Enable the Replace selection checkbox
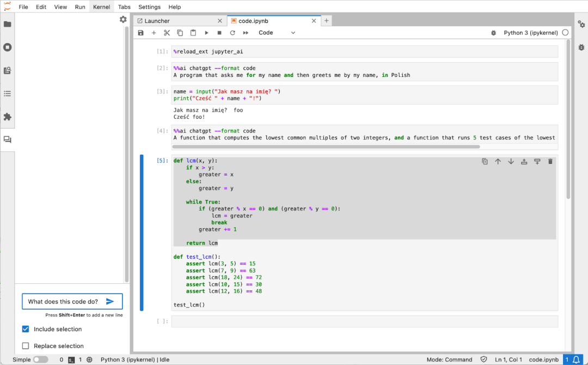Image resolution: width=588 pixels, height=365 pixels. tap(26, 346)
